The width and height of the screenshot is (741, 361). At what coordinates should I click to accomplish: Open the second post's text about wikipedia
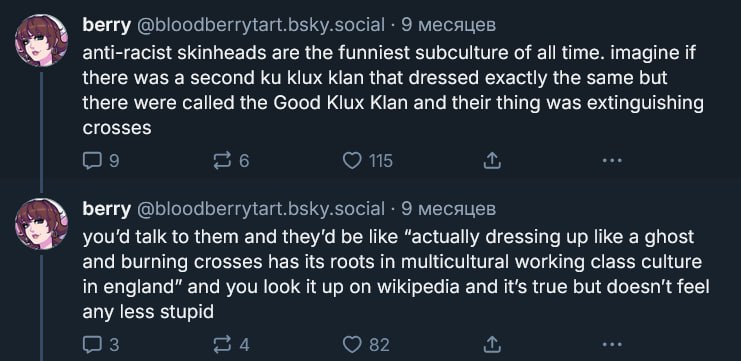(x=396, y=274)
